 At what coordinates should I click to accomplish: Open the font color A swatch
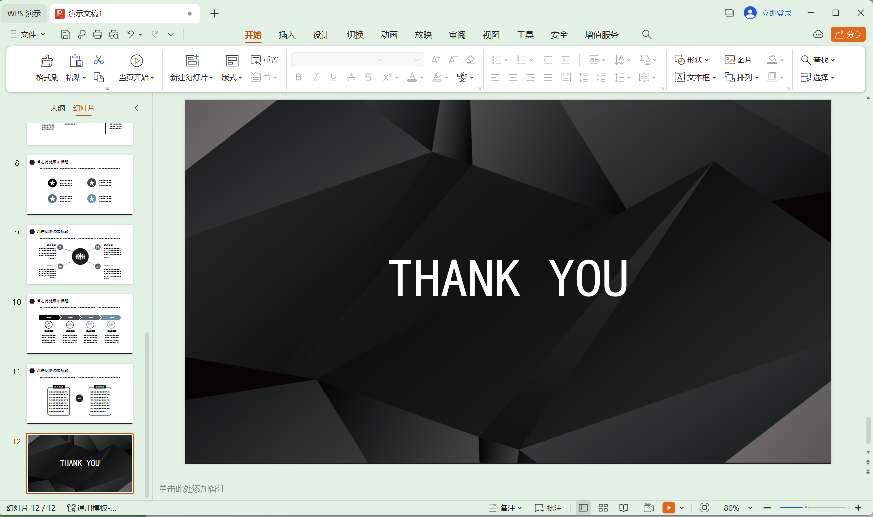point(412,77)
